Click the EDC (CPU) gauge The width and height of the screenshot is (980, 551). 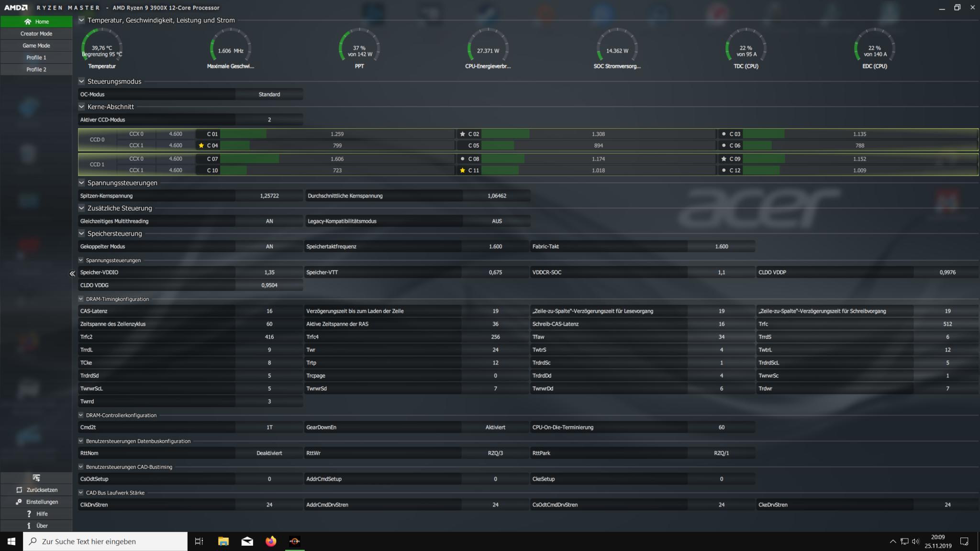click(874, 48)
